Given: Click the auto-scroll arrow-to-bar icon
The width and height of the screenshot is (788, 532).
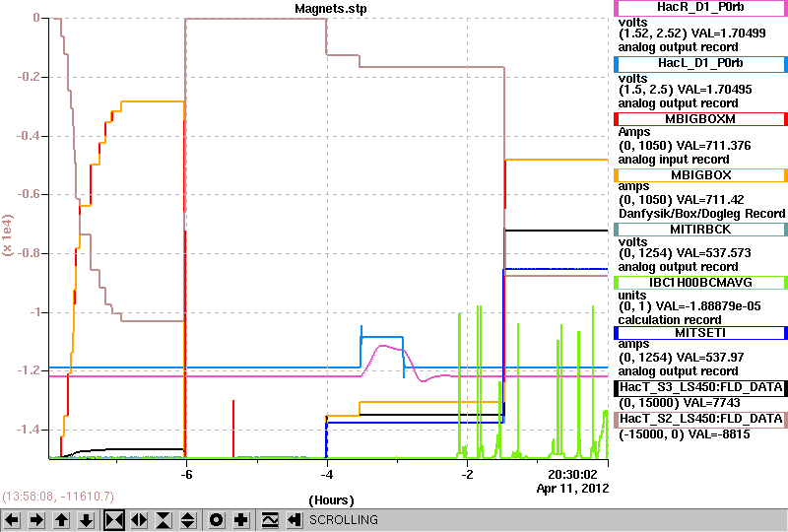Looking at the screenshot, I should click(x=295, y=520).
